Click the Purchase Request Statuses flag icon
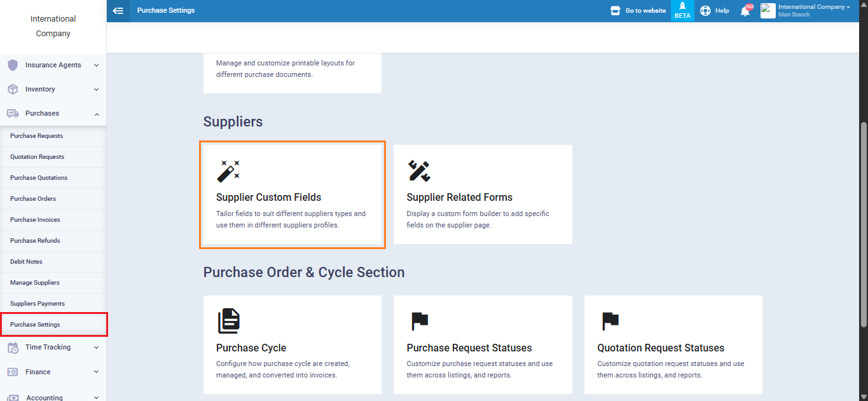Image resolution: width=868 pixels, height=401 pixels. tap(419, 321)
